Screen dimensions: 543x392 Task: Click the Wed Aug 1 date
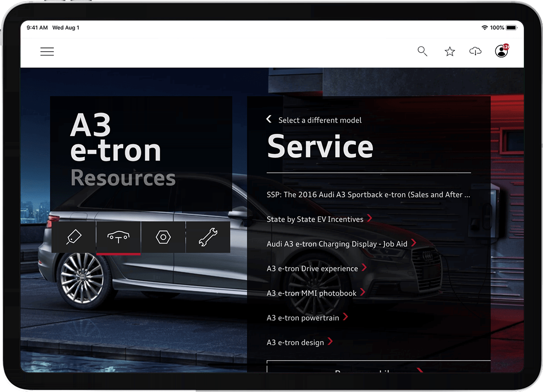click(x=66, y=28)
